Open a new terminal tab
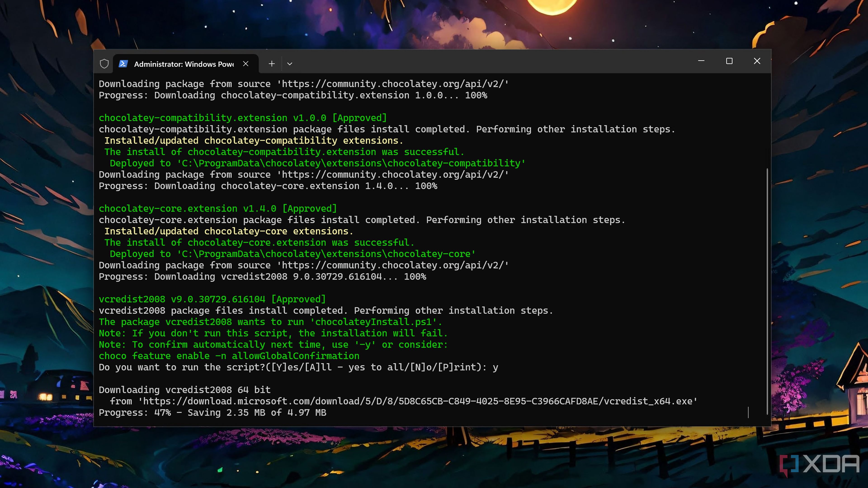 pos(271,64)
